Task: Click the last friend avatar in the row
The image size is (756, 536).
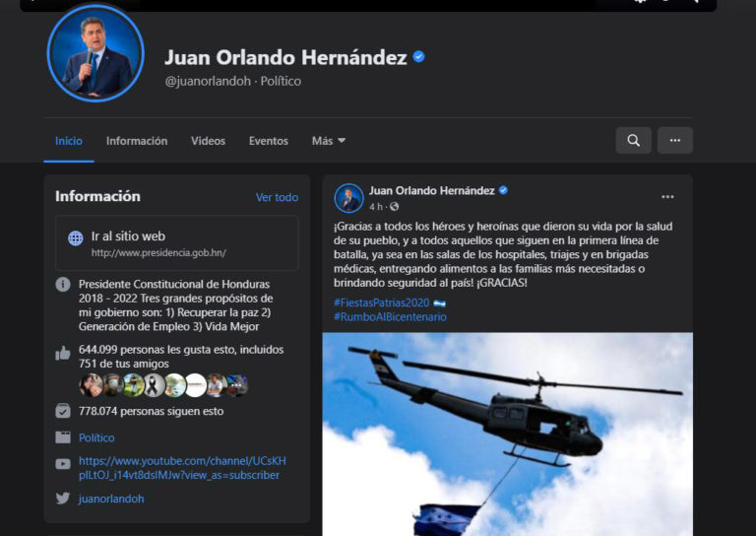Action: (237, 385)
